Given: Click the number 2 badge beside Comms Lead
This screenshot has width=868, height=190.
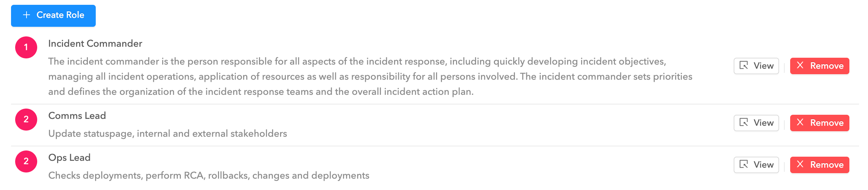Looking at the screenshot, I should 26,120.
